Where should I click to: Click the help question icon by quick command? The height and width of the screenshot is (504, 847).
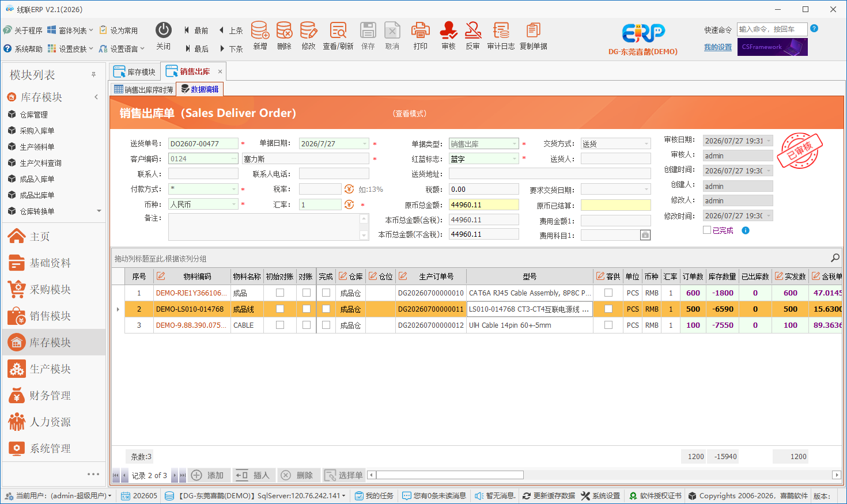tap(814, 28)
